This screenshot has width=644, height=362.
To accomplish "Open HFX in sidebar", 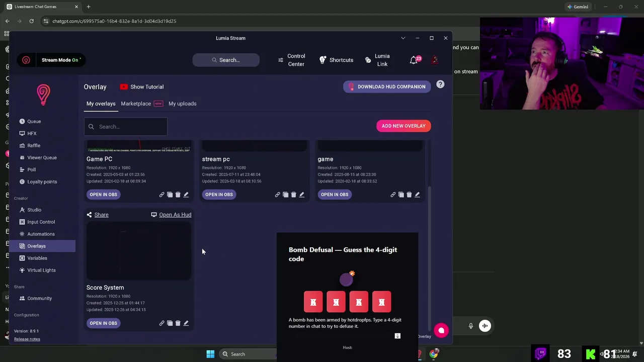I will (x=42, y=133).
